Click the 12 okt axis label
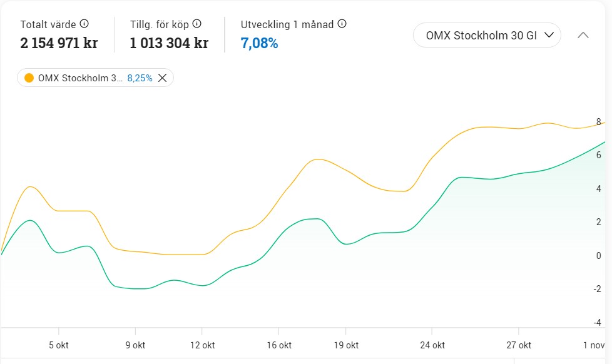 click(202, 345)
